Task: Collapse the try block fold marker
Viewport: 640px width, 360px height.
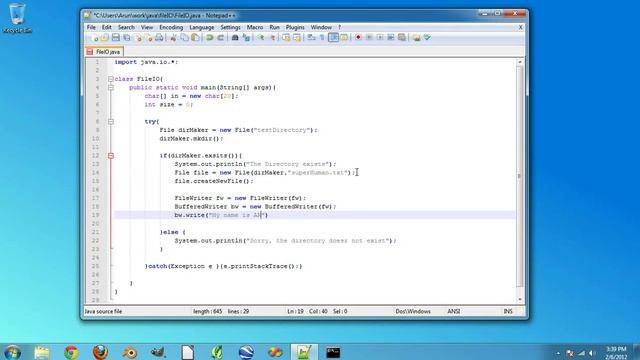Action: tap(111, 122)
